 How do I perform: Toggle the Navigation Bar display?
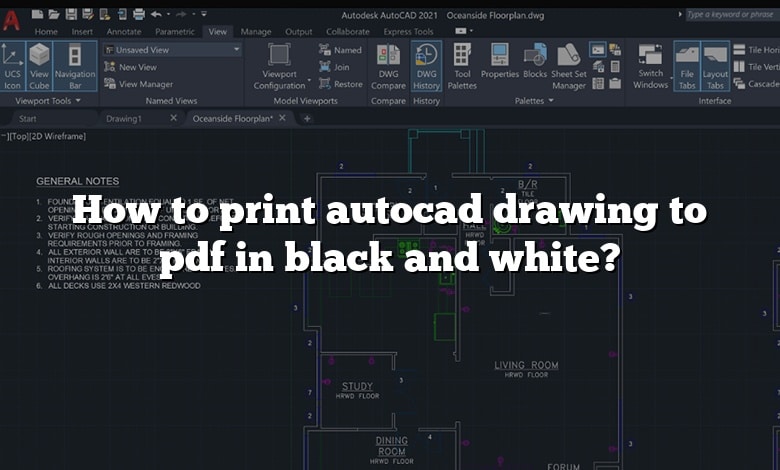pos(75,66)
